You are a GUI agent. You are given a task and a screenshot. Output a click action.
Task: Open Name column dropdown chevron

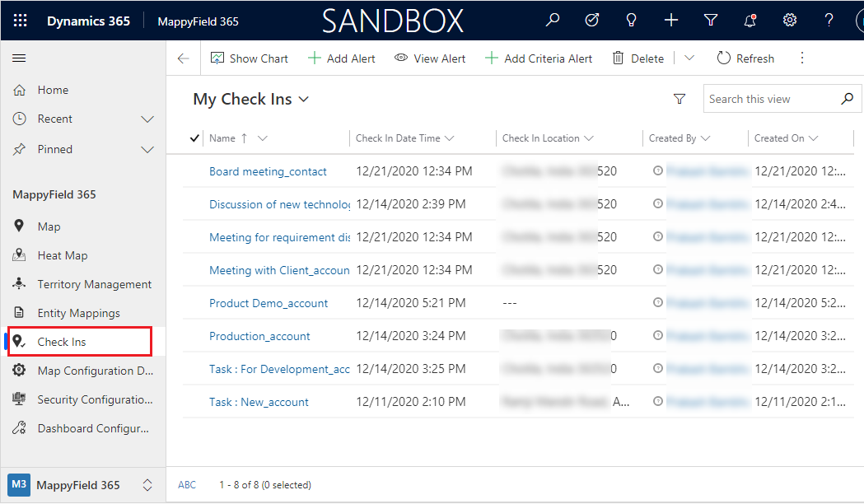pos(262,138)
